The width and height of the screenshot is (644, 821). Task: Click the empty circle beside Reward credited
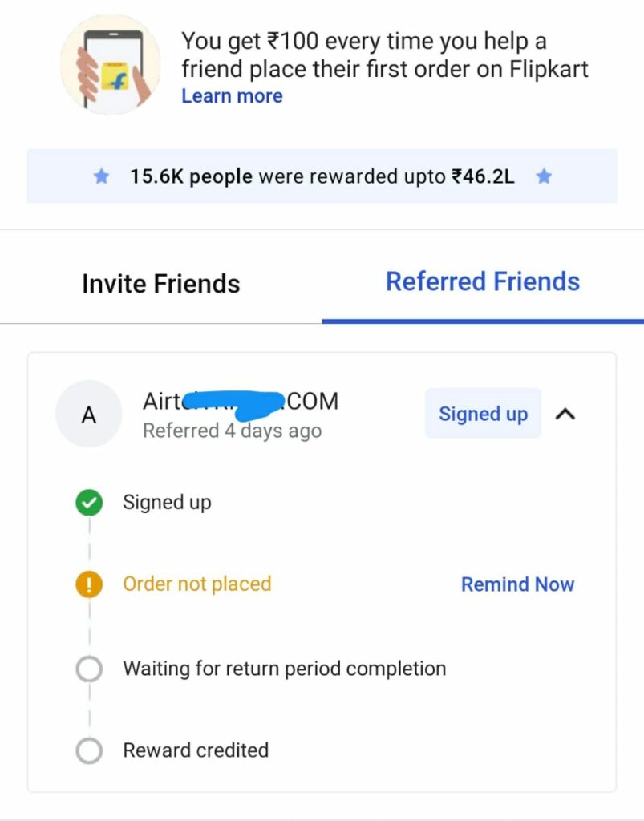coord(89,751)
